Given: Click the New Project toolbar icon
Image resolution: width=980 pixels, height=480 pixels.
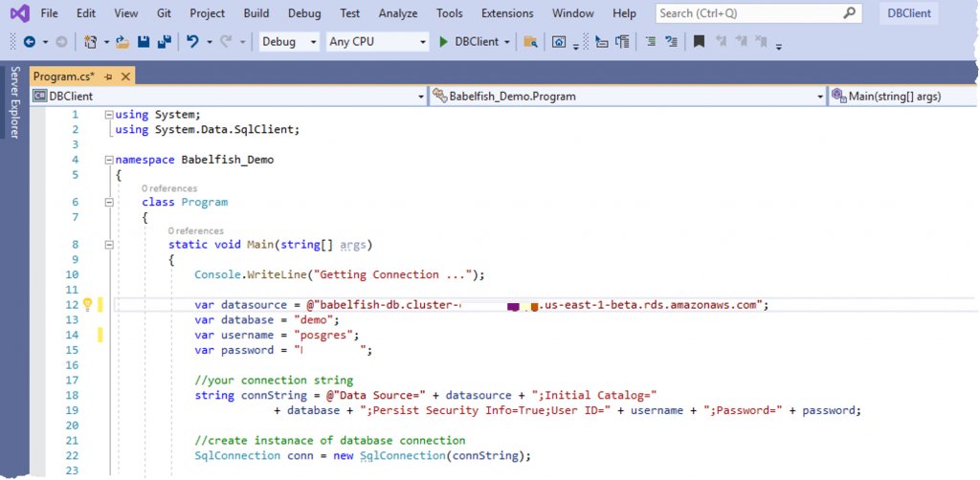Looking at the screenshot, I should coord(91,42).
